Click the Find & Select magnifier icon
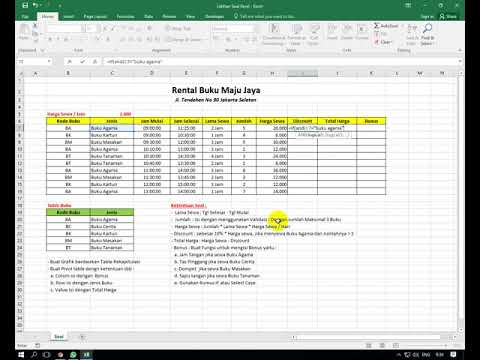This screenshot has height=360, width=480. pos(428,29)
